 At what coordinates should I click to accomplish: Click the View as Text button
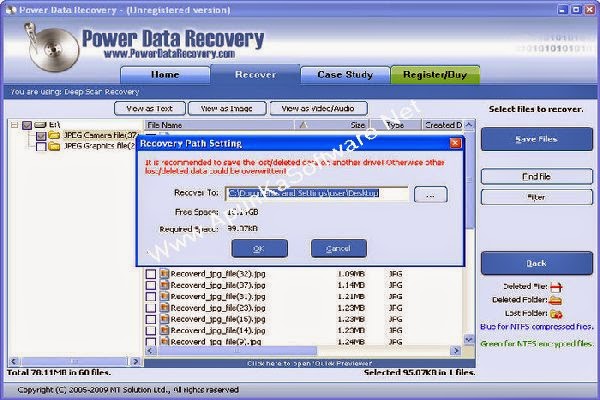[150, 109]
